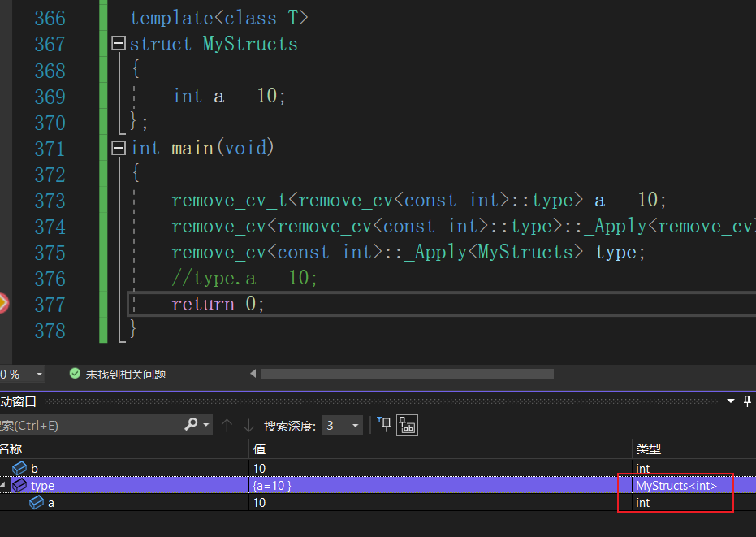The width and height of the screenshot is (756, 537).
Task: Click the find next down arrow
Action: coord(248,426)
